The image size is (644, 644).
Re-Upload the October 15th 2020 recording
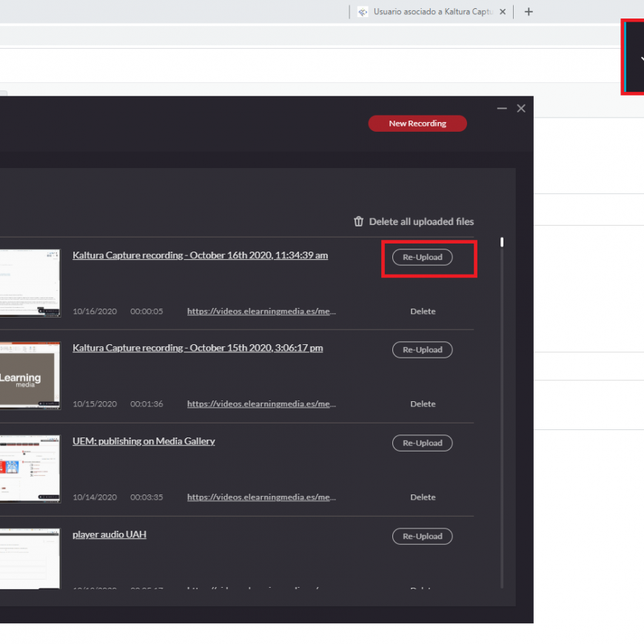pos(422,350)
